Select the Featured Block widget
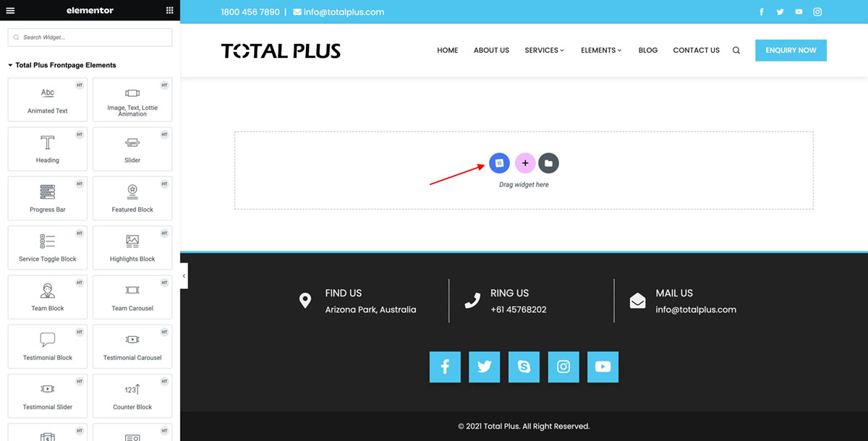 132,198
